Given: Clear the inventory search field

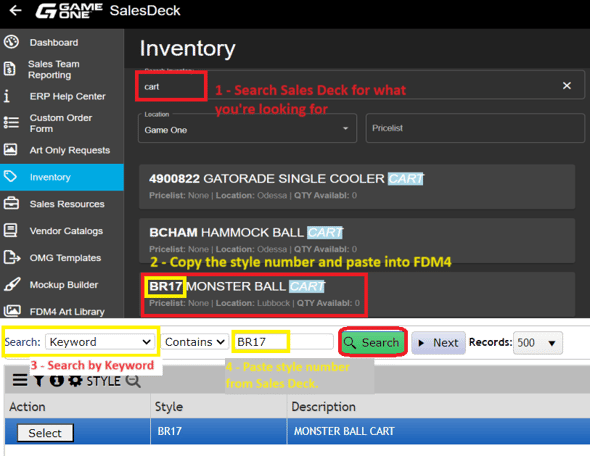Looking at the screenshot, I should 567,86.
